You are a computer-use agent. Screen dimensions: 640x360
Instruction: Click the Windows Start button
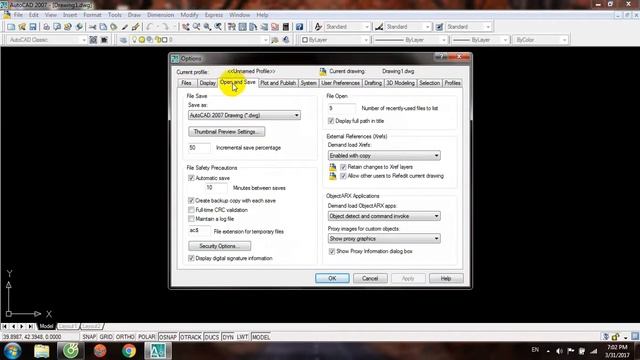click(x=13, y=351)
